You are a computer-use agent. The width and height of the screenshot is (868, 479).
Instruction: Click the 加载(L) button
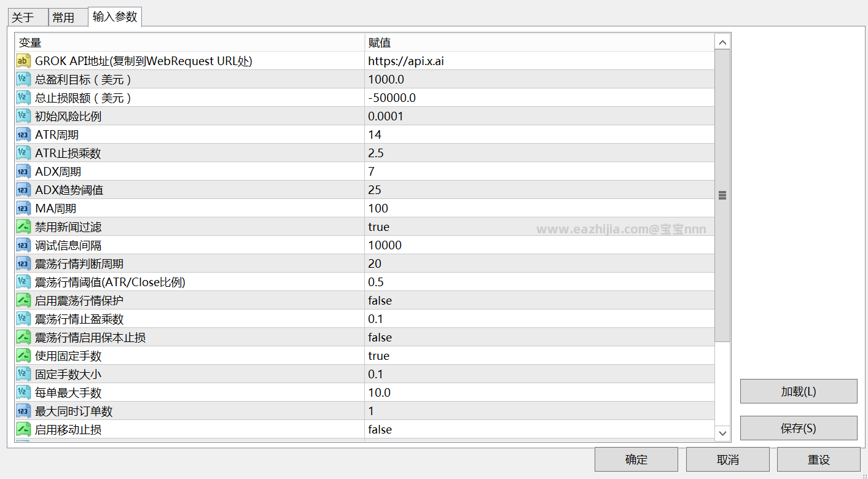point(799,391)
